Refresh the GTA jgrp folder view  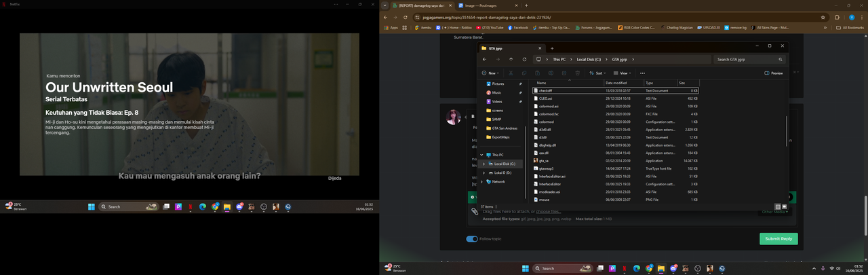click(x=524, y=59)
